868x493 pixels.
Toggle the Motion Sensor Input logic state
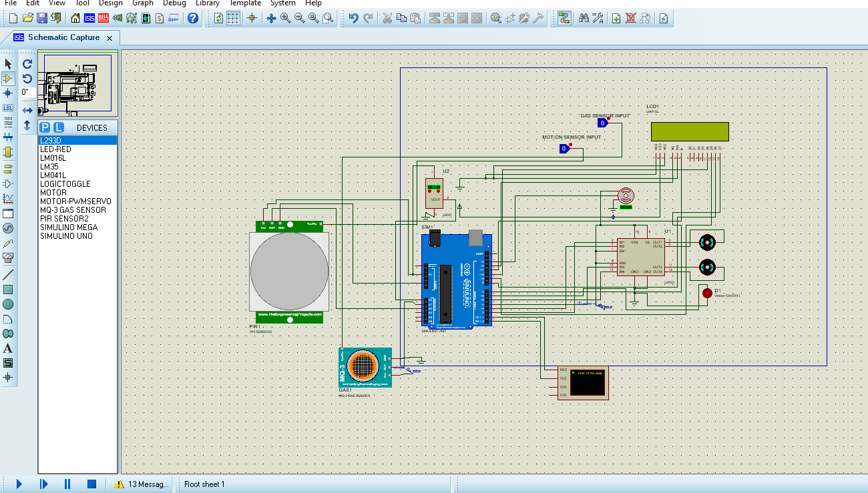(x=564, y=149)
